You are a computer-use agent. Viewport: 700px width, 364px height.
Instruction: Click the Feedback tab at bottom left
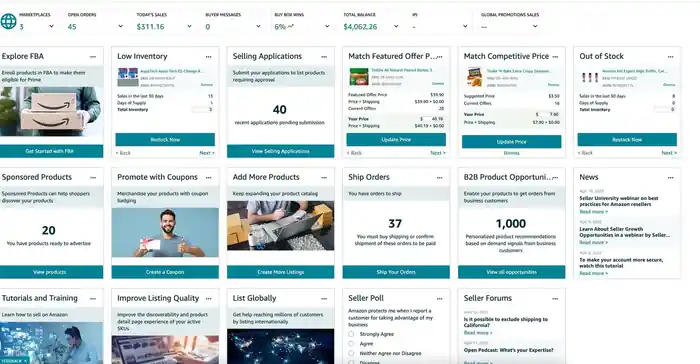click(x=15, y=360)
